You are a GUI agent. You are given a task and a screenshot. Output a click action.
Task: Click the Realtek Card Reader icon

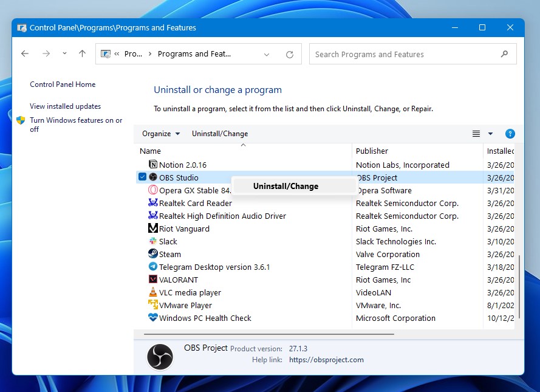tap(153, 202)
